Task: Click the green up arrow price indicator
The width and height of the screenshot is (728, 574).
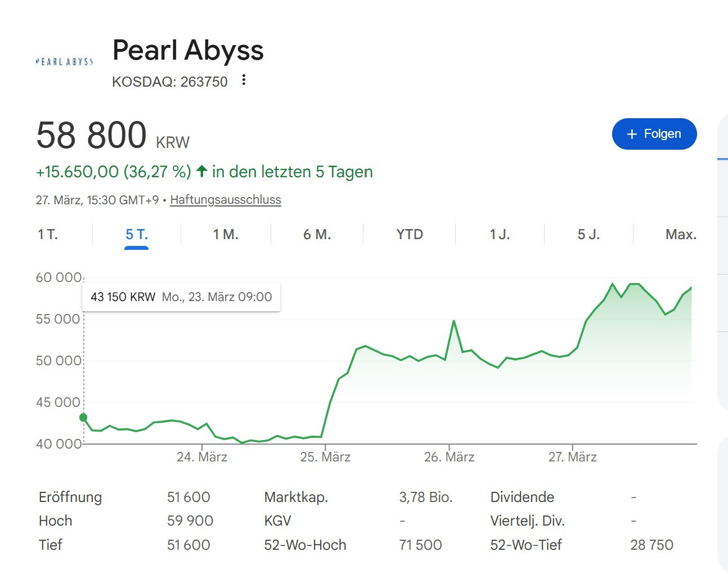Action: pos(201,171)
